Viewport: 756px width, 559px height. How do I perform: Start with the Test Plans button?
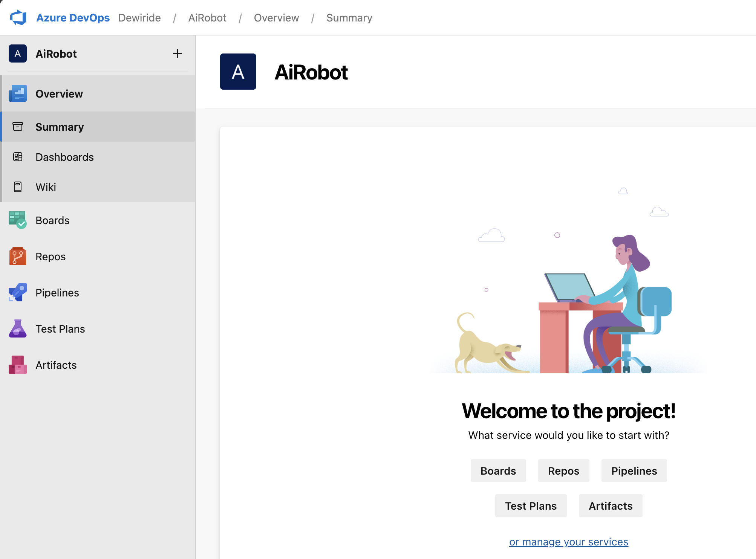pyautogui.click(x=531, y=506)
